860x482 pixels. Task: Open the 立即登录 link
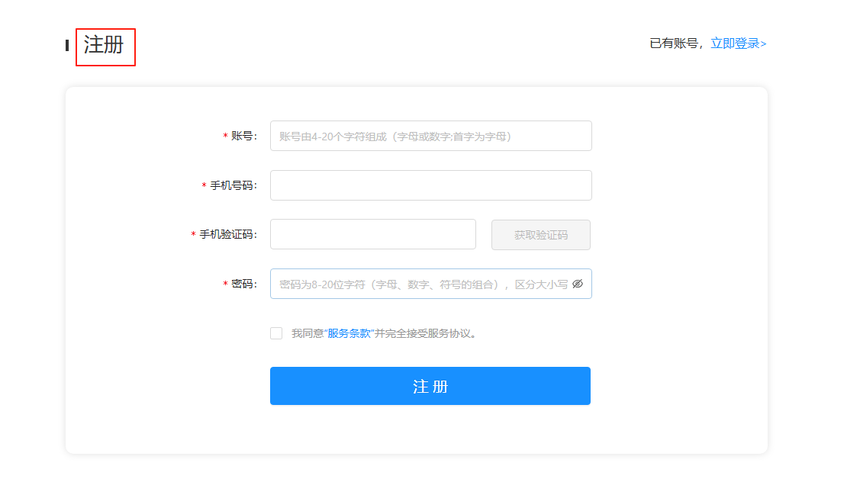(x=738, y=43)
